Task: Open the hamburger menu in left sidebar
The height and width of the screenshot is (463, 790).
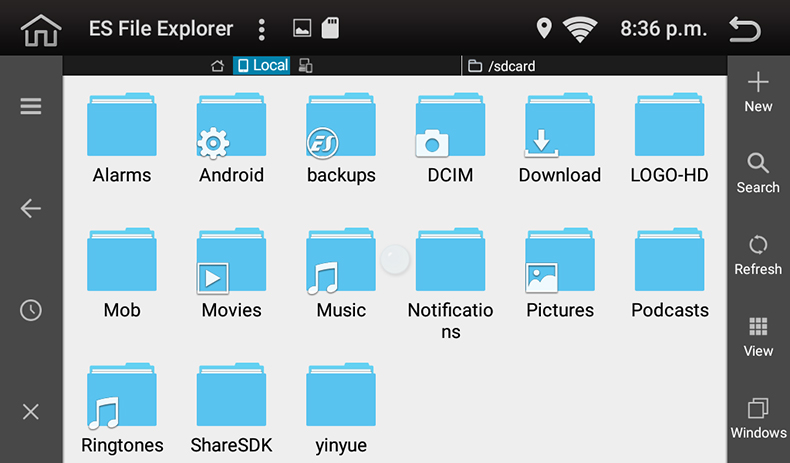Action: pyautogui.click(x=31, y=107)
